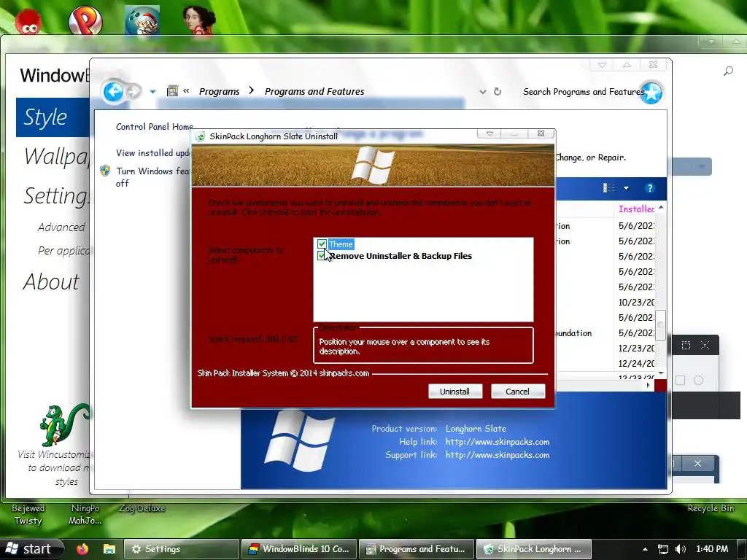This screenshot has width=747, height=560.
Task: Go back in Programs and Features window
Action: coord(113,91)
